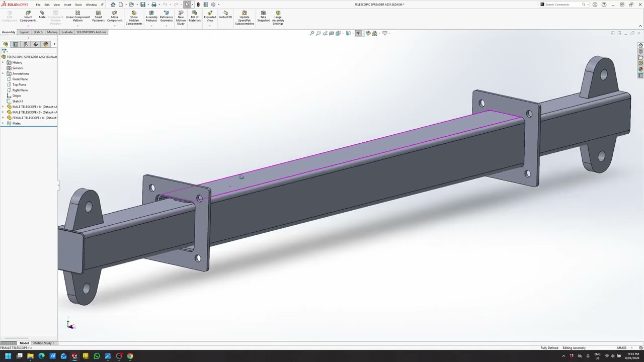Click the Mate tool in the Assembly ribbon
The width and height of the screenshot is (644, 362).
[x=42, y=15]
